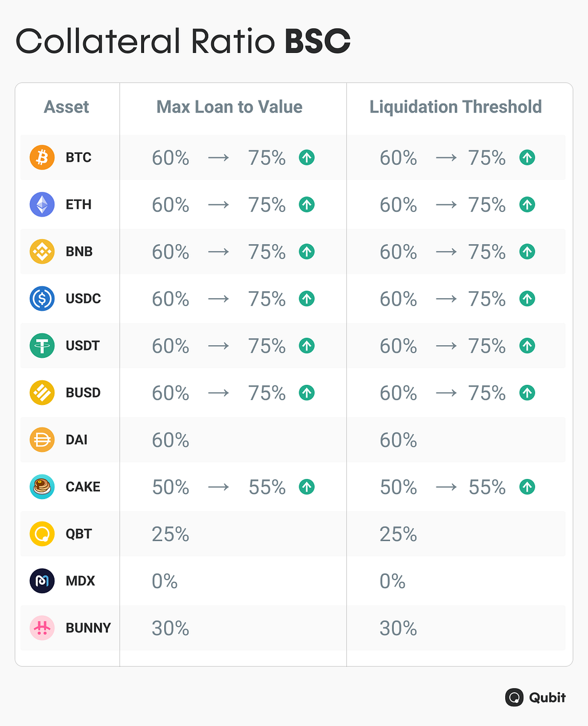The image size is (588, 726).
Task: Click the Qubit logo
Action: [535, 697]
